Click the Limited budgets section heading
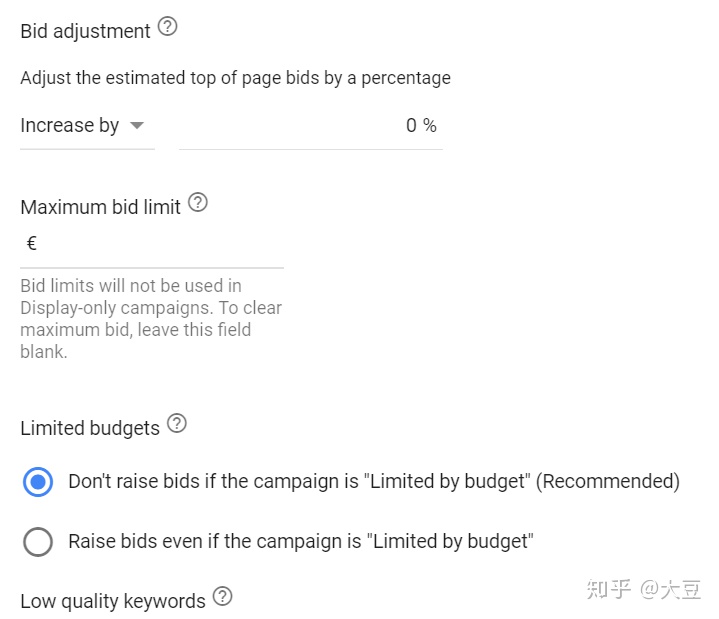 [90, 428]
